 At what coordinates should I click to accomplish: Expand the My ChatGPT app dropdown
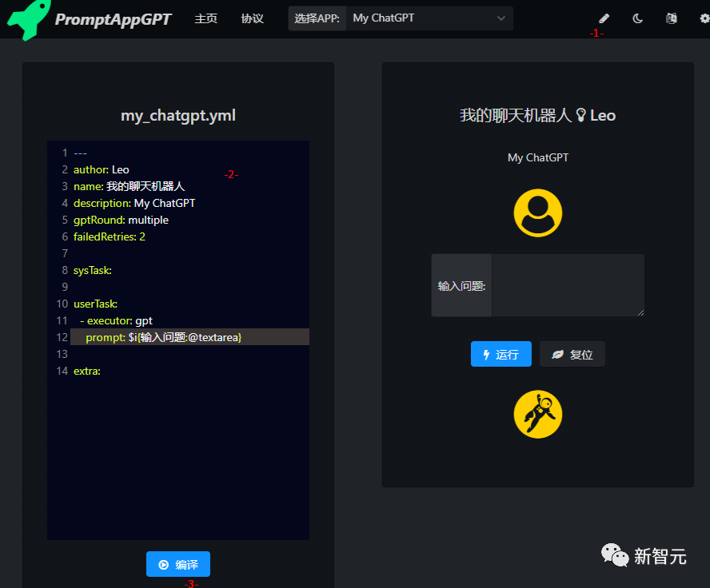(429, 18)
